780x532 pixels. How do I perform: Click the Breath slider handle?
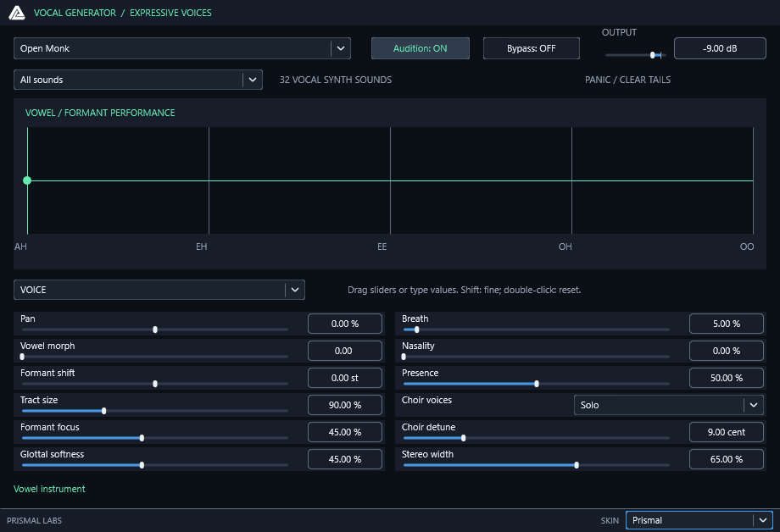coord(417,330)
